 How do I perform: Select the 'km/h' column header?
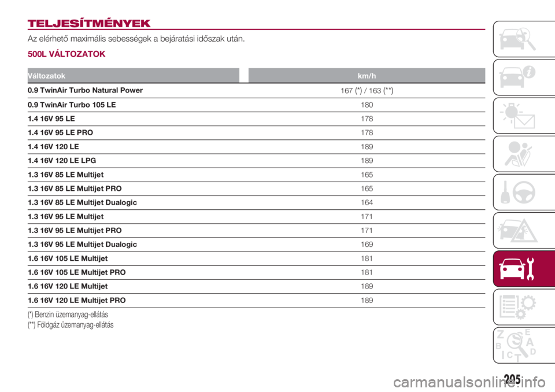coord(367,76)
